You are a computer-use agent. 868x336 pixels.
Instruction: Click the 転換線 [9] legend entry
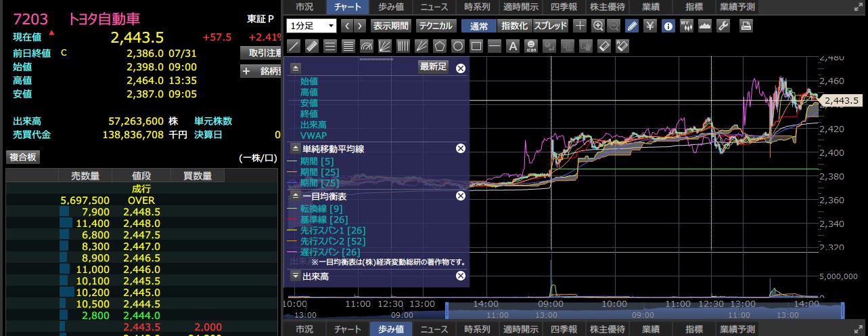[322, 209]
